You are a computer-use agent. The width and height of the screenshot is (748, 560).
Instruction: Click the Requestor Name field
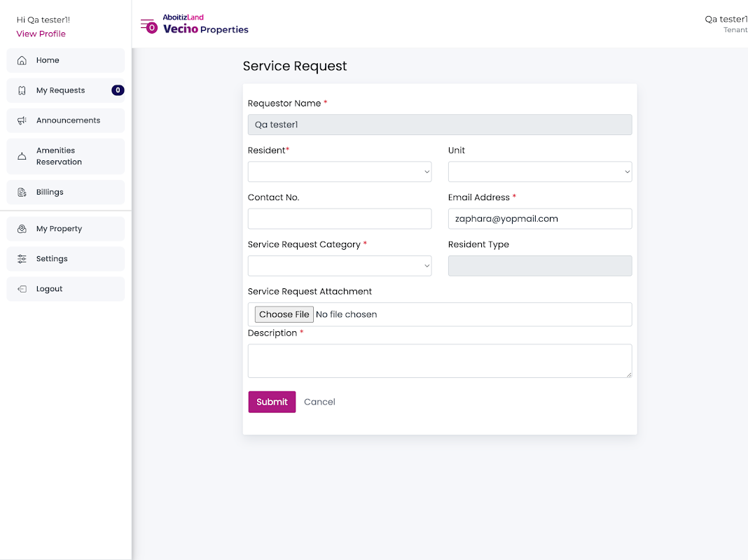coord(440,125)
